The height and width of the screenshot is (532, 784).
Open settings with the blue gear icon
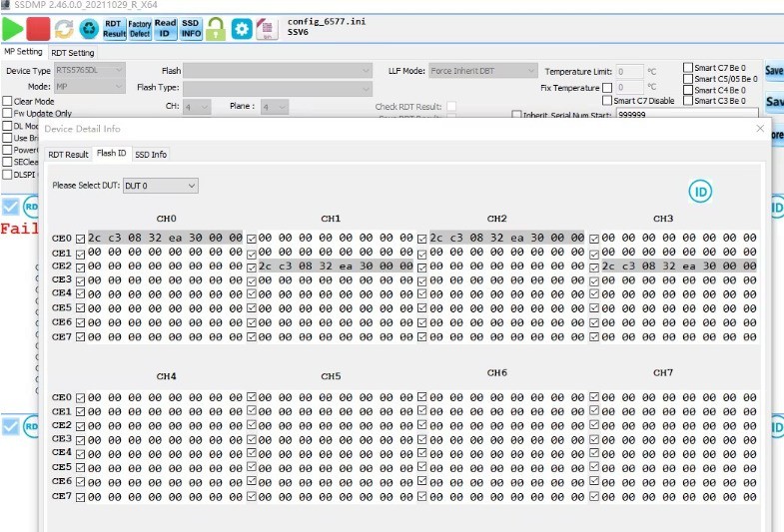click(x=242, y=29)
